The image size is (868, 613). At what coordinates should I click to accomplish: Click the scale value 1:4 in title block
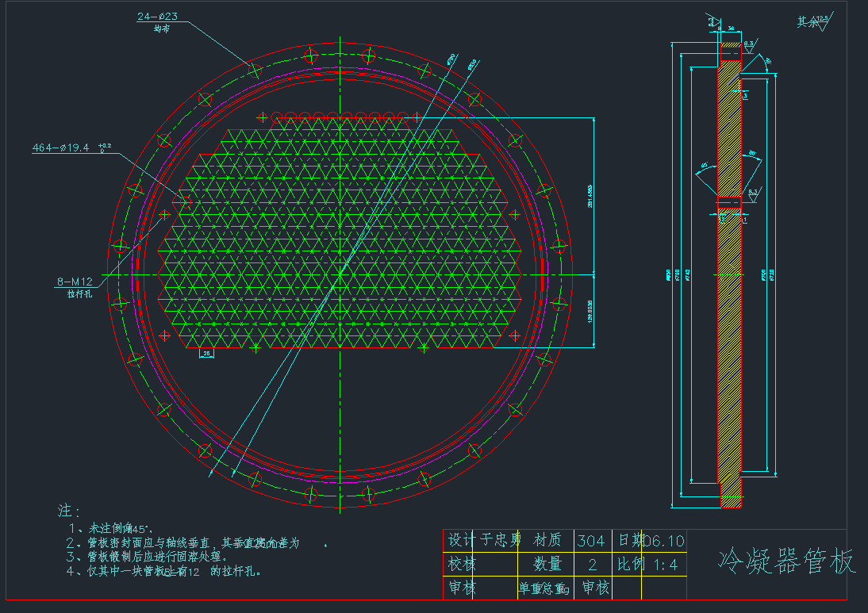(665, 565)
